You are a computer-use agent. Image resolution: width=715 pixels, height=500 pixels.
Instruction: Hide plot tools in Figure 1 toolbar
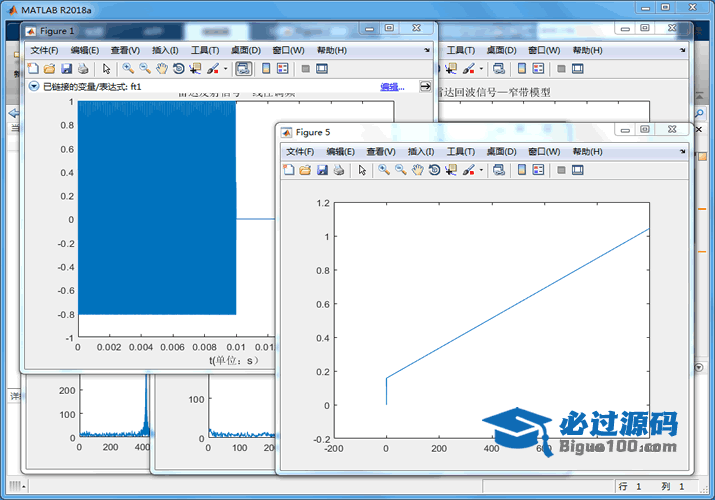pos(306,69)
